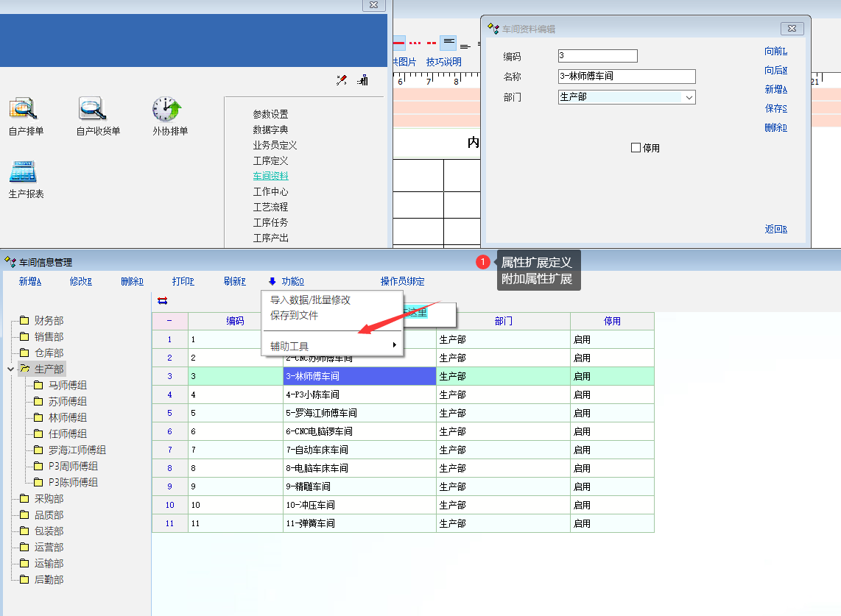Screen dimensions: 841x616
Task: Click the folder icon next to 财务部
Action: click(x=24, y=320)
